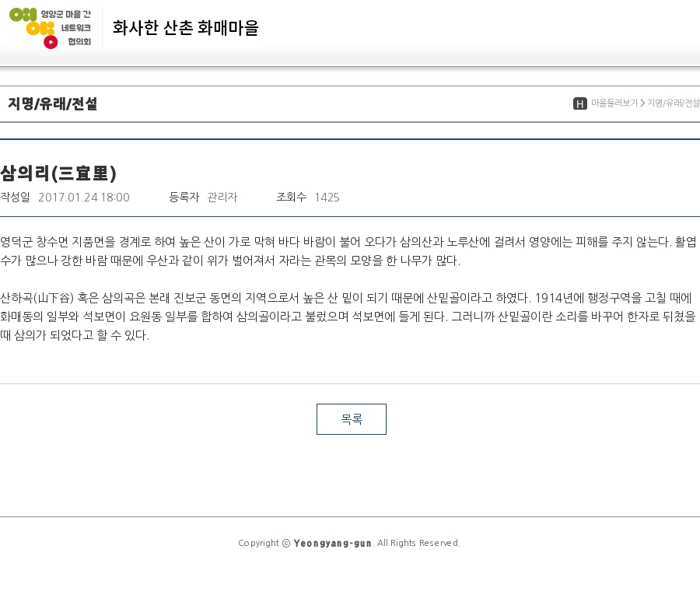Click the post title 삼의리(三宜里)
This screenshot has height=595, width=700.
(58, 173)
